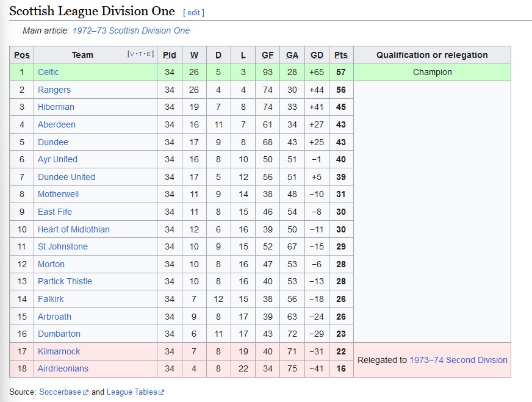Click the edit link beside section heading
This screenshot has width=532, height=402.
193,12
